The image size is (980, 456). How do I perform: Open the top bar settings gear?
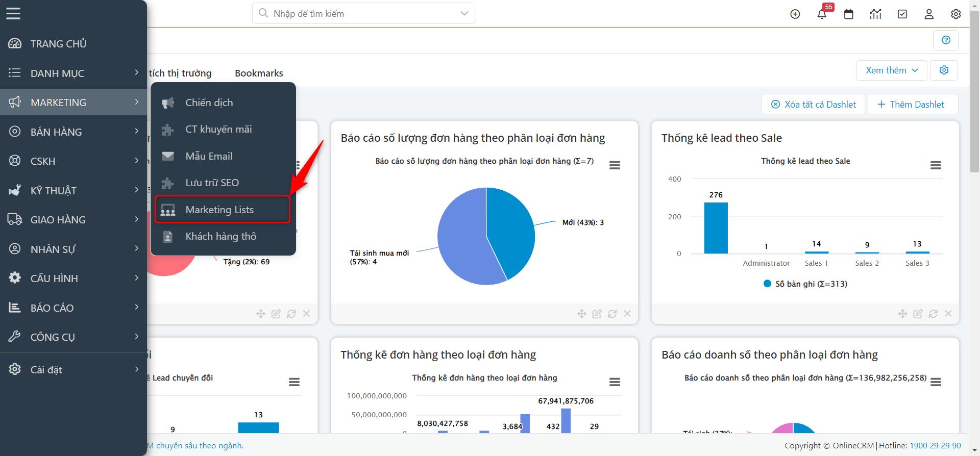pyautogui.click(x=956, y=14)
